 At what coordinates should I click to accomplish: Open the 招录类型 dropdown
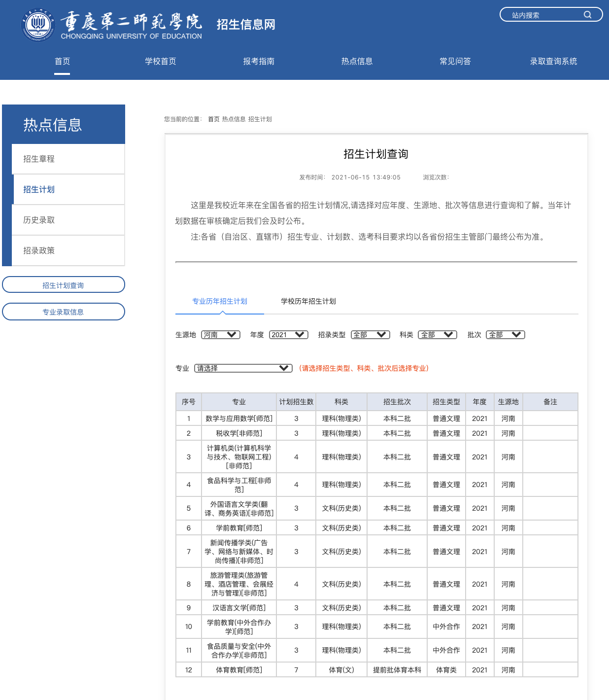[x=370, y=335]
